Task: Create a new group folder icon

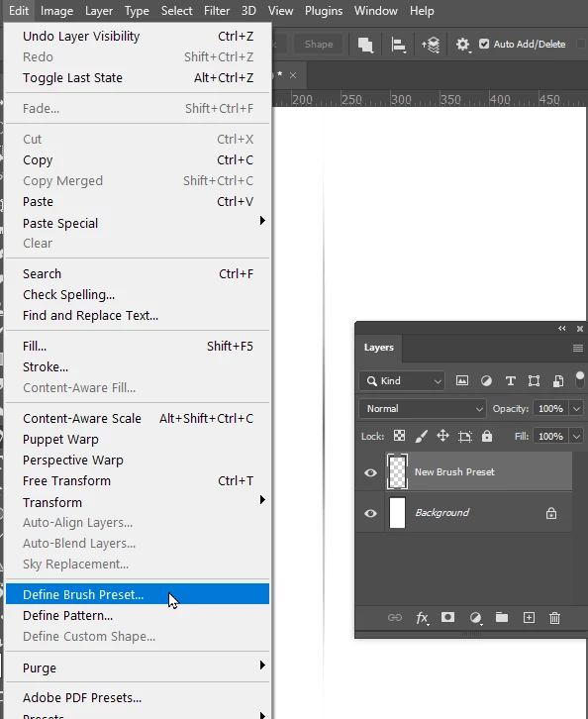Action: [x=502, y=617]
